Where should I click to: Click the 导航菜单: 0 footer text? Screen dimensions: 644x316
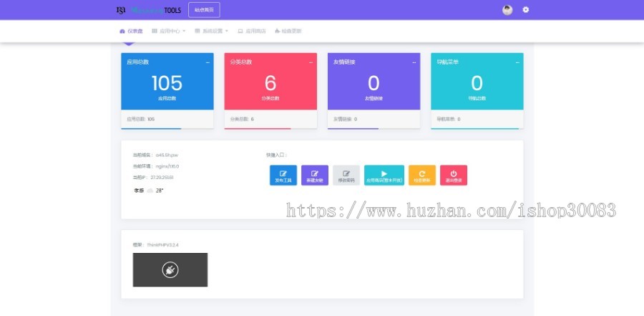[449, 119]
